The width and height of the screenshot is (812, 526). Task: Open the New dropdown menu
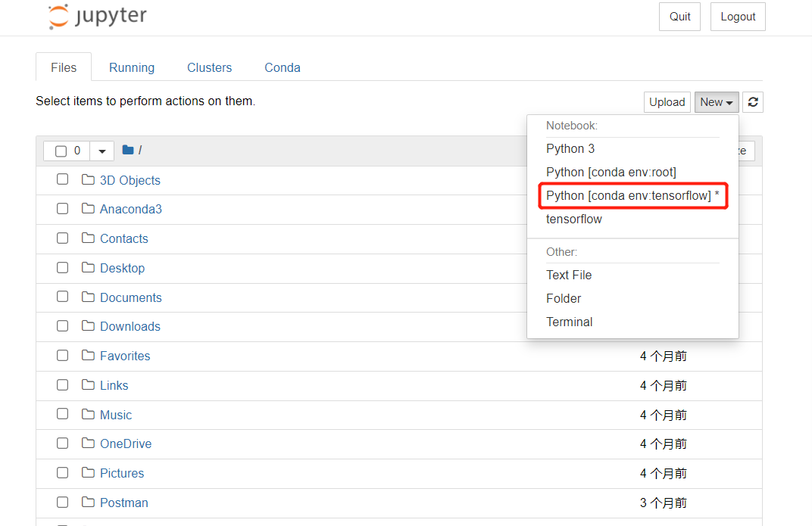pos(716,101)
